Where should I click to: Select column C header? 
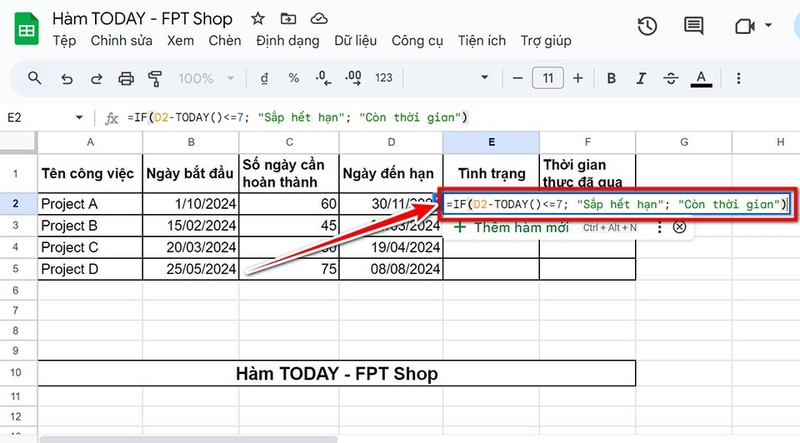click(289, 142)
